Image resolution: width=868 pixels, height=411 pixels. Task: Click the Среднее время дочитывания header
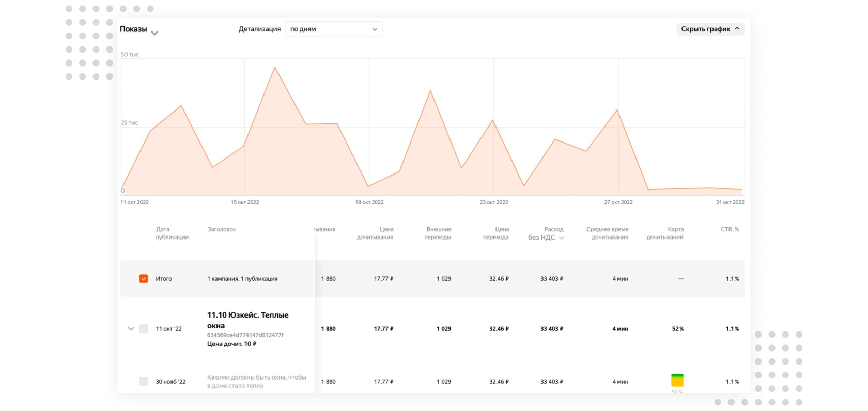(x=608, y=233)
